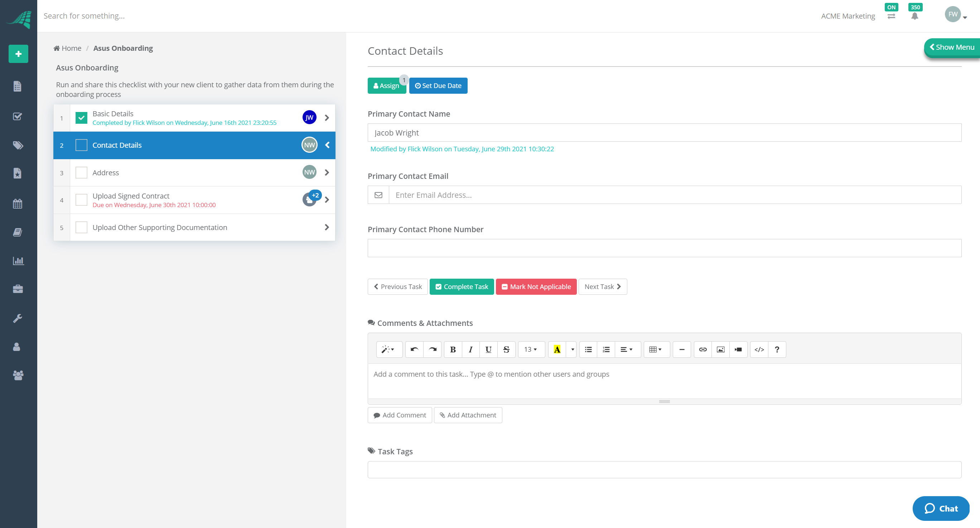Insert an image into the comment
Image resolution: width=980 pixels, height=528 pixels.
coord(720,349)
